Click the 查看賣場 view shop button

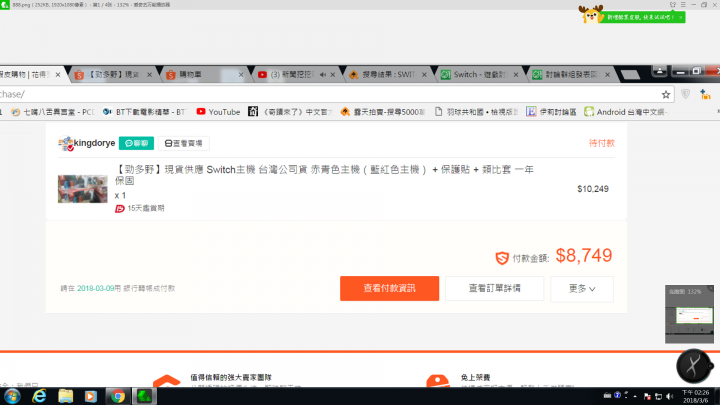[184, 143]
